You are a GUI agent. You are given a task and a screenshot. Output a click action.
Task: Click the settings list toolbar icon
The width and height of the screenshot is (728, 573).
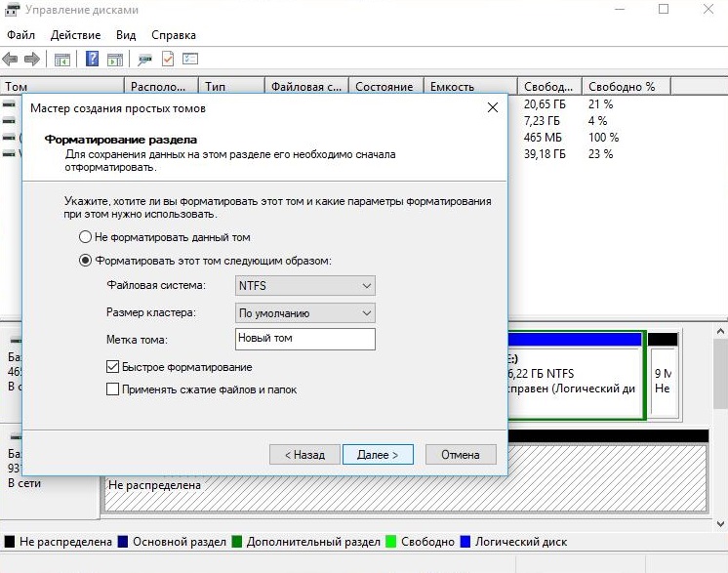(x=190, y=59)
